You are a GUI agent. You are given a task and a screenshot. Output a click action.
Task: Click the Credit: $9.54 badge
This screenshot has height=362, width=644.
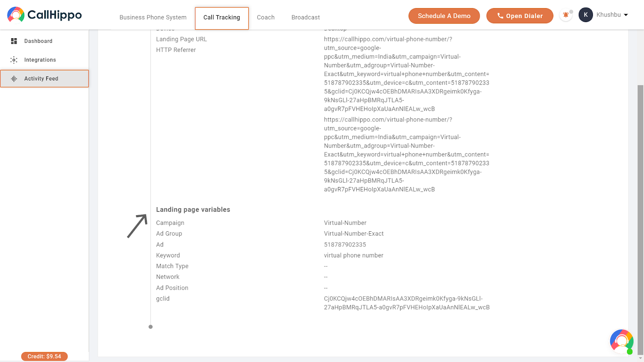[x=44, y=356]
